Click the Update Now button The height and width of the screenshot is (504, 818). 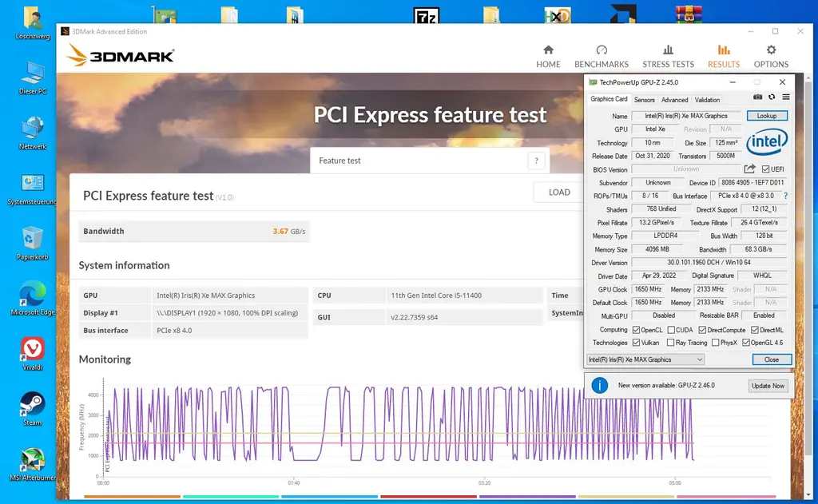pyautogui.click(x=767, y=386)
